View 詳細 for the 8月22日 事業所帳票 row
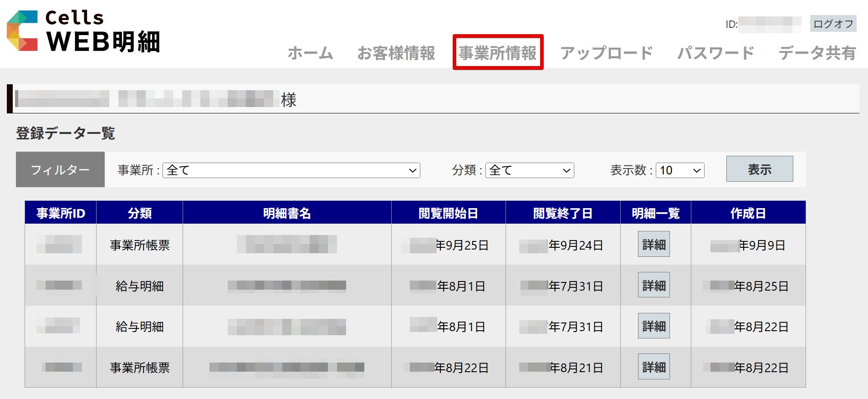 click(654, 367)
